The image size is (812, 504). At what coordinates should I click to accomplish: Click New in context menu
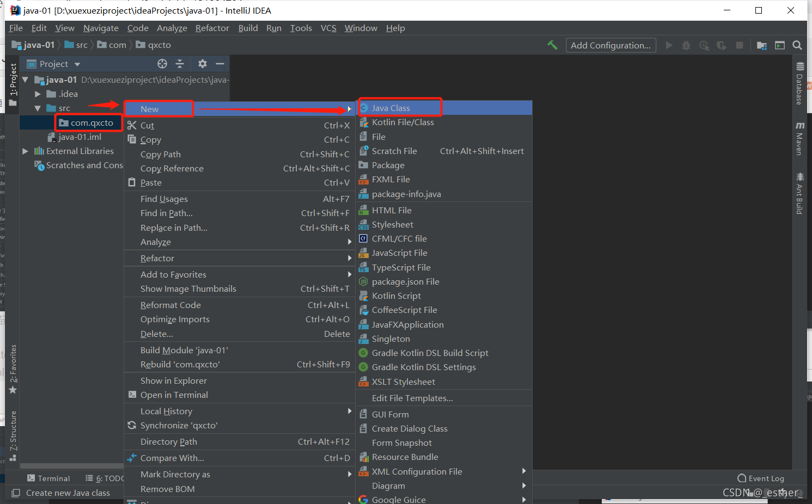point(240,109)
